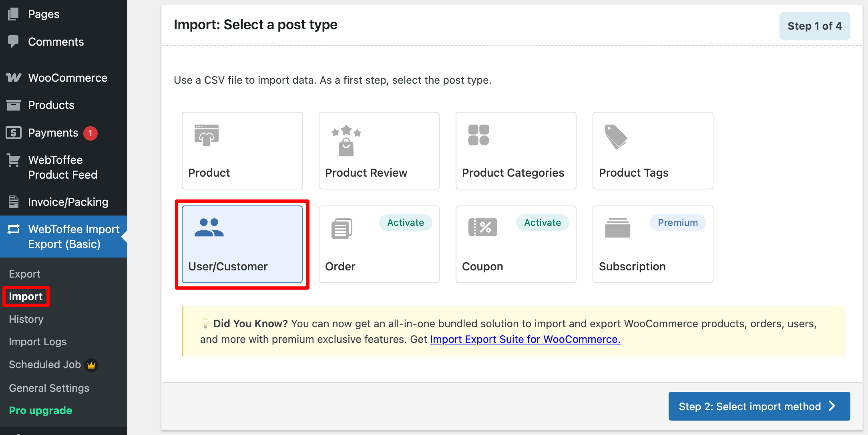The height and width of the screenshot is (435, 868).
Task: Click the User/Customer people icon
Action: click(x=209, y=228)
